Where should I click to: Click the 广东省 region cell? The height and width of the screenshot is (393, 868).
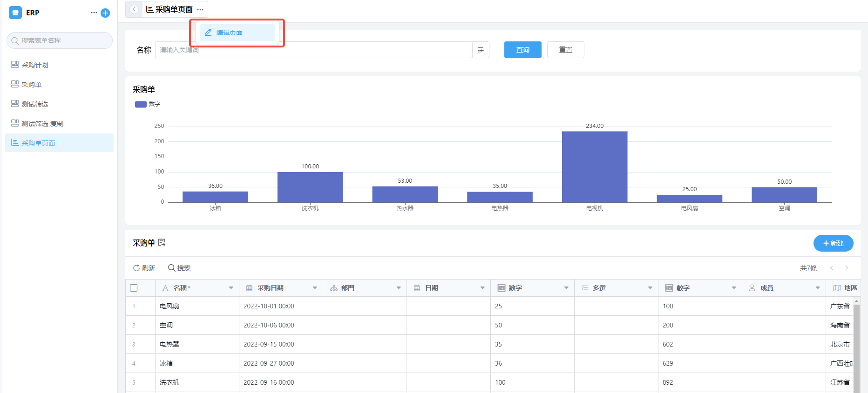(840, 306)
